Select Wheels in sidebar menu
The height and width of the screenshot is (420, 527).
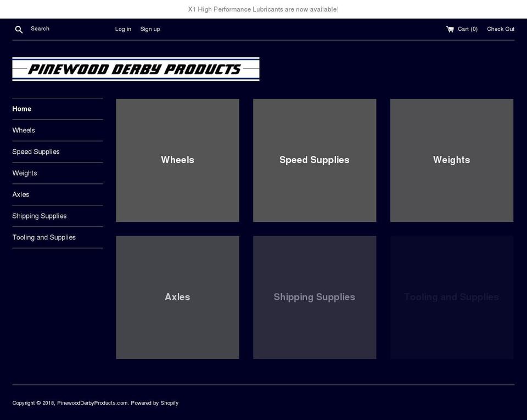click(x=24, y=130)
